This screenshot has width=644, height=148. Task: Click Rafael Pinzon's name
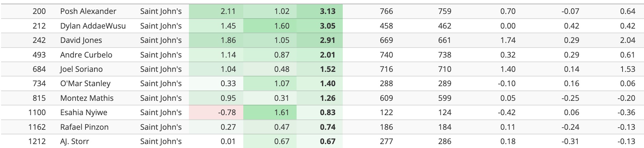click(84, 127)
